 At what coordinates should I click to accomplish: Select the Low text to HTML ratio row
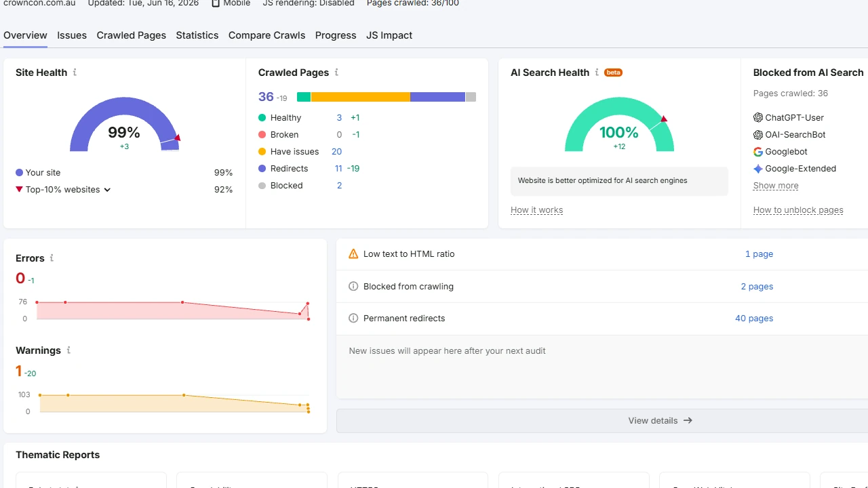click(602, 253)
